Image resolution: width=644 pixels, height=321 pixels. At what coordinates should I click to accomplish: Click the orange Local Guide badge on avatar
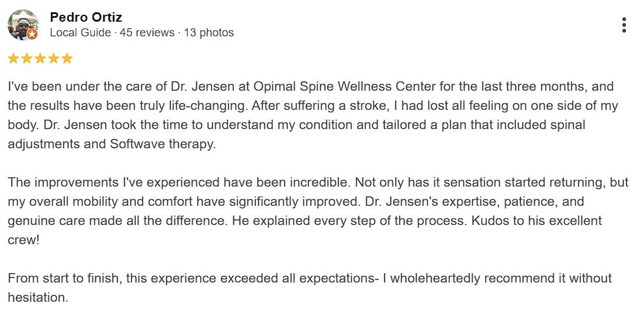(x=32, y=35)
